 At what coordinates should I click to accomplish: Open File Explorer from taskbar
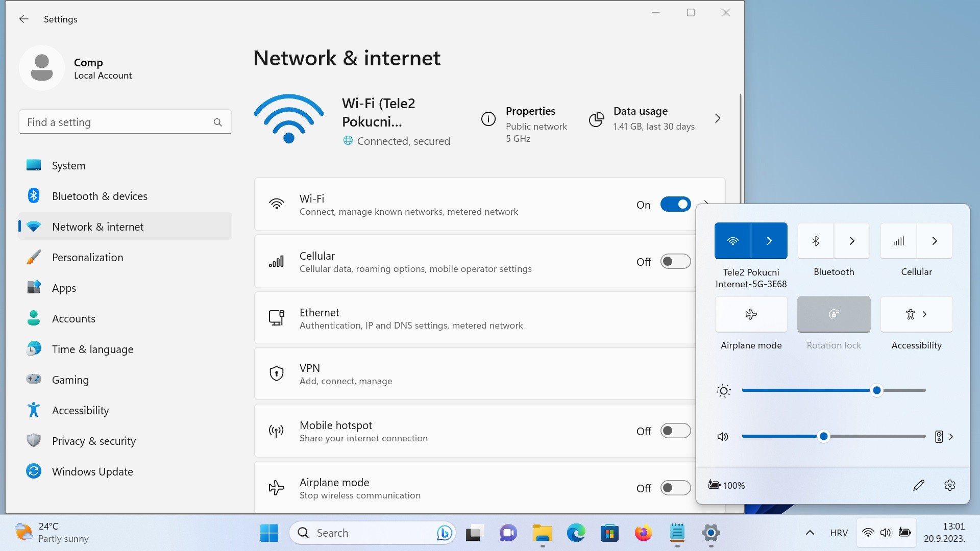pyautogui.click(x=542, y=533)
